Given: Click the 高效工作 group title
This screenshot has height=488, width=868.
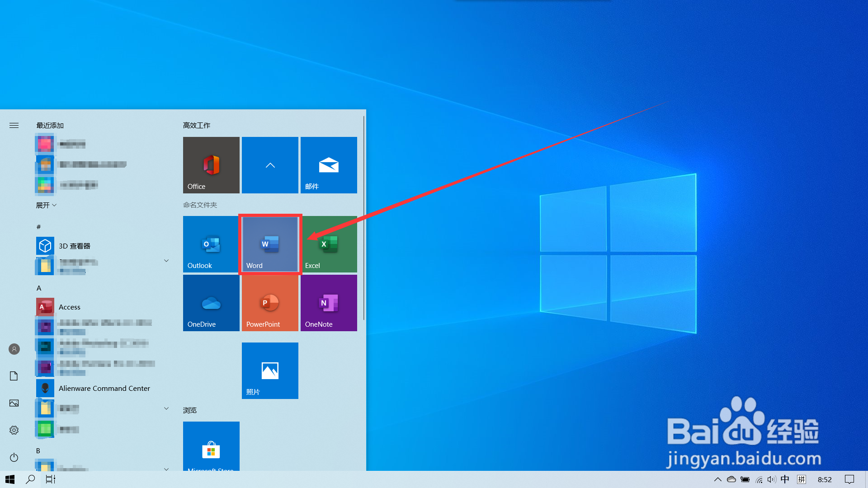Looking at the screenshot, I should (197, 125).
